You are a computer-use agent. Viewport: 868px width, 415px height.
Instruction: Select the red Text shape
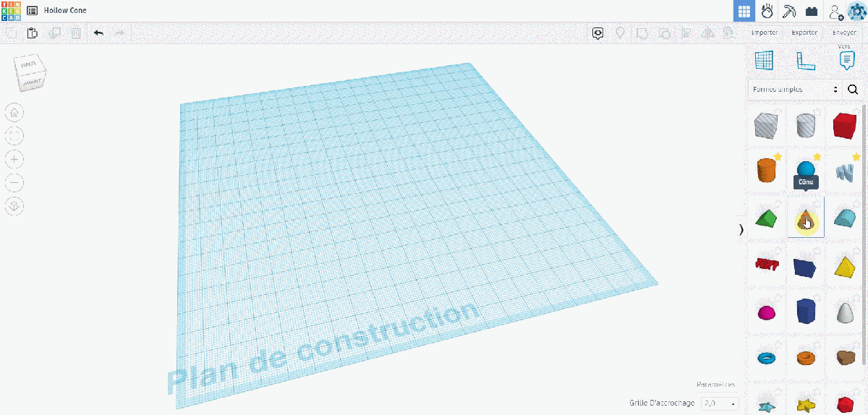765,265
